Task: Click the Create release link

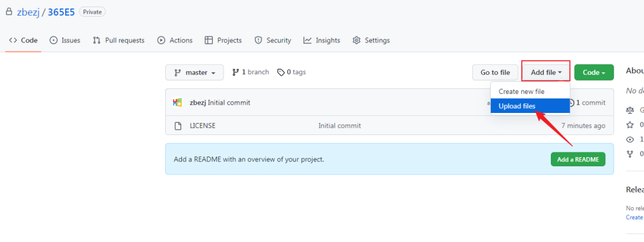Action: [x=634, y=217]
